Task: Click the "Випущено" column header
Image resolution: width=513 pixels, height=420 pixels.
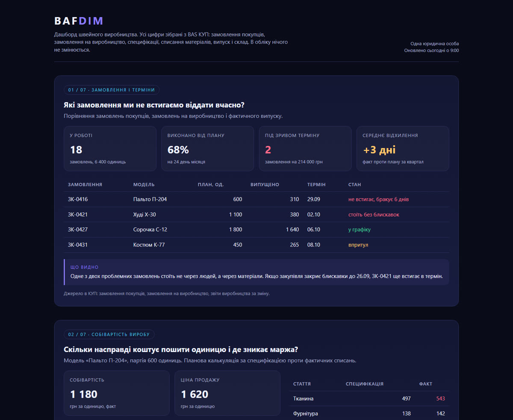Action: pos(265,185)
